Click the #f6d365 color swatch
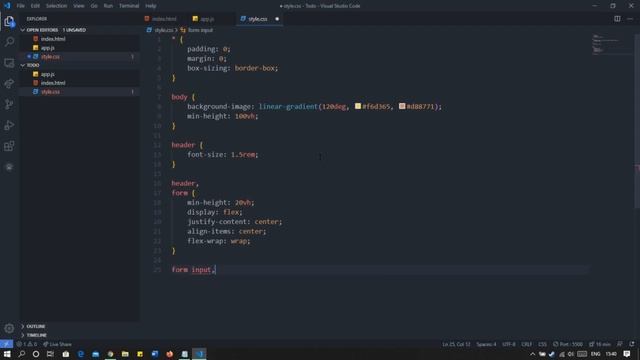Image resolution: width=640 pixels, height=360 pixels. pos(358,106)
